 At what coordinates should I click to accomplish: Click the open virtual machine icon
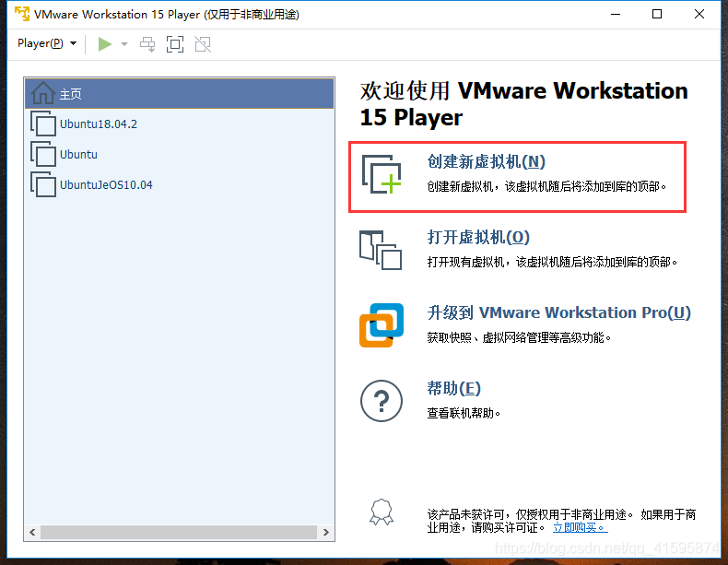coord(381,250)
